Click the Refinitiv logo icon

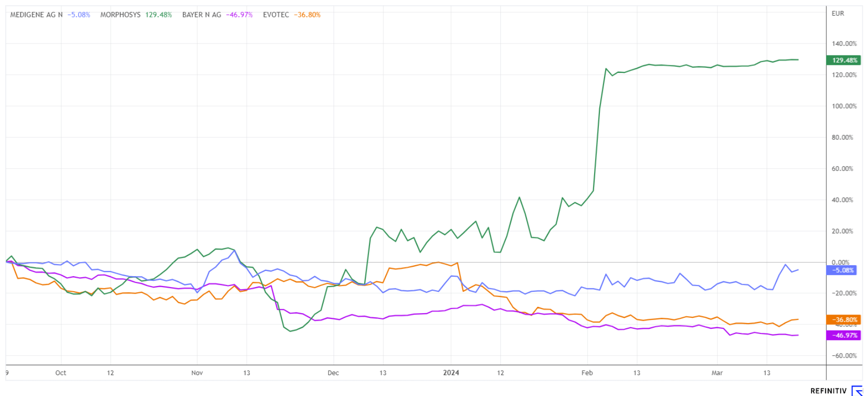coord(858,391)
